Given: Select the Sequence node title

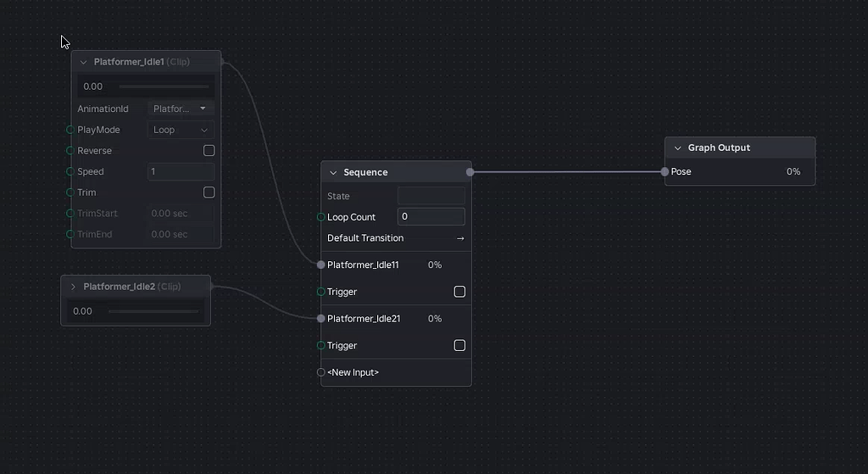Looking at the screenshot, I should 365,173.
